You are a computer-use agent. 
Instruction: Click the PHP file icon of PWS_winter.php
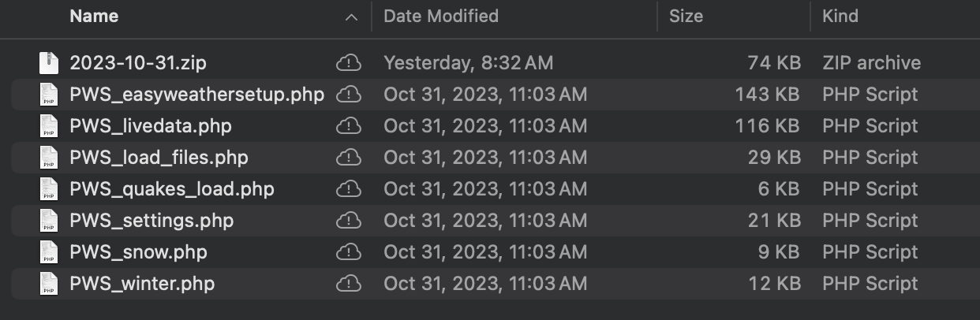pyautogui.click(x=49, y=284)
